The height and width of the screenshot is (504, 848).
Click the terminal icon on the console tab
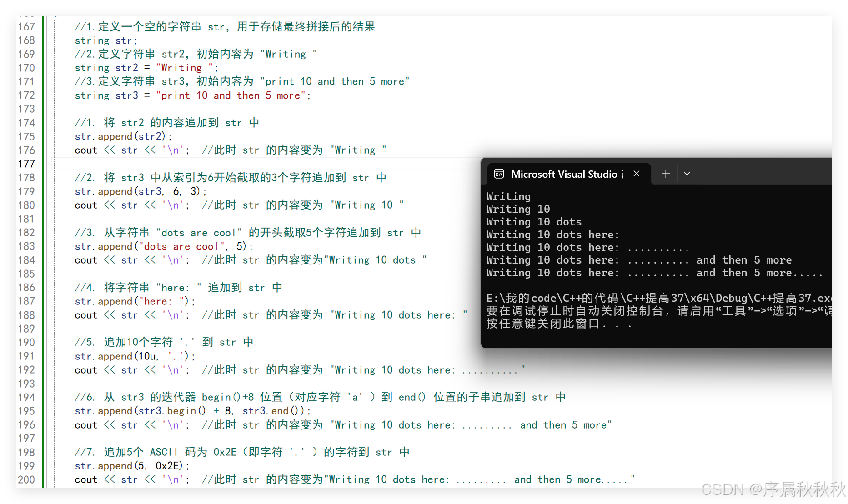click(x=499, y=174)
